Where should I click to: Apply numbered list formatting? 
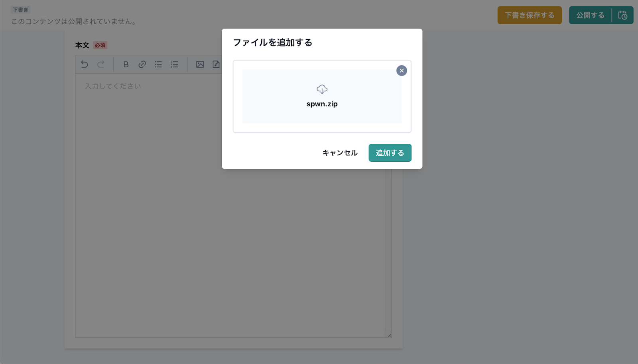click(175, 64)
